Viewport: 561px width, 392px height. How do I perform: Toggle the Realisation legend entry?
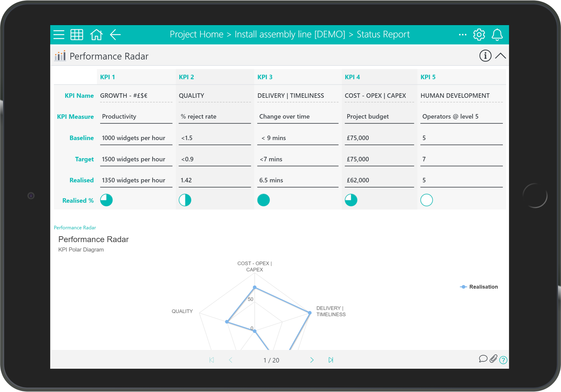pyautogui.click(x=478, y=287)
